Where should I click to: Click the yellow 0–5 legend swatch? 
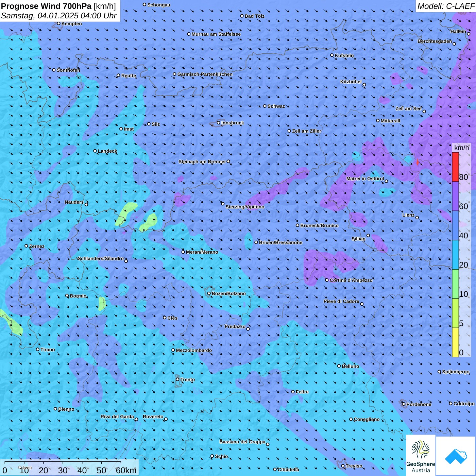point(455,342)
